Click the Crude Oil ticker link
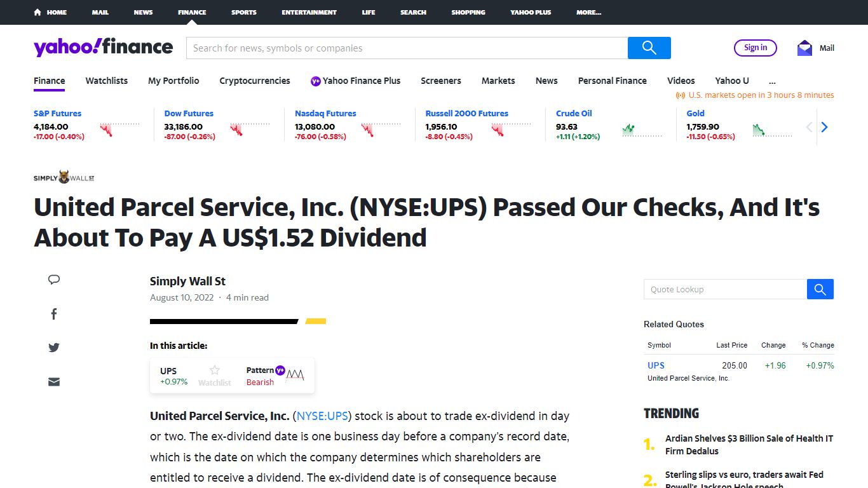Image resolution: width=868 pixels, height=488 pixels. [574, 113]
